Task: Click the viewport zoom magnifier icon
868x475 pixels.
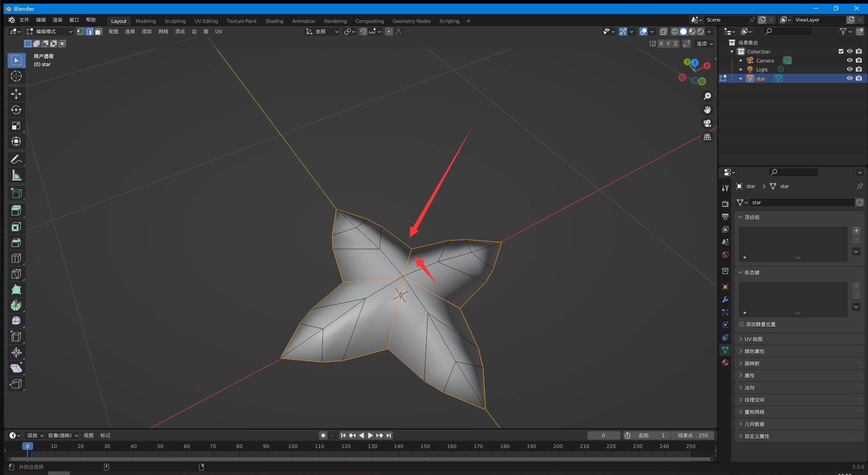Action: (x=707, y=96)
